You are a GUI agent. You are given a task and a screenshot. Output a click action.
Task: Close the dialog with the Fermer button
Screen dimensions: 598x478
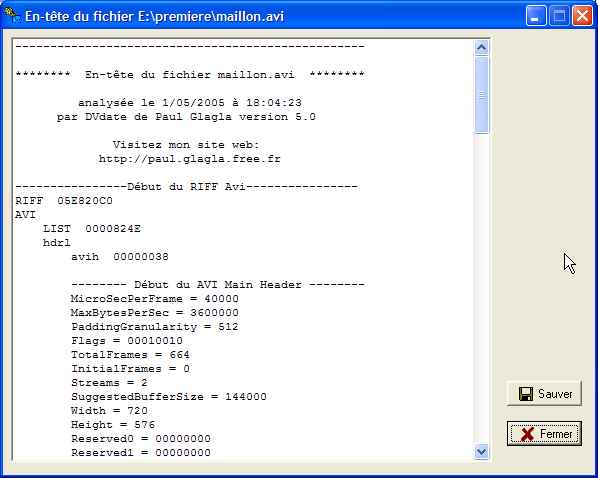tap(544, 434)
